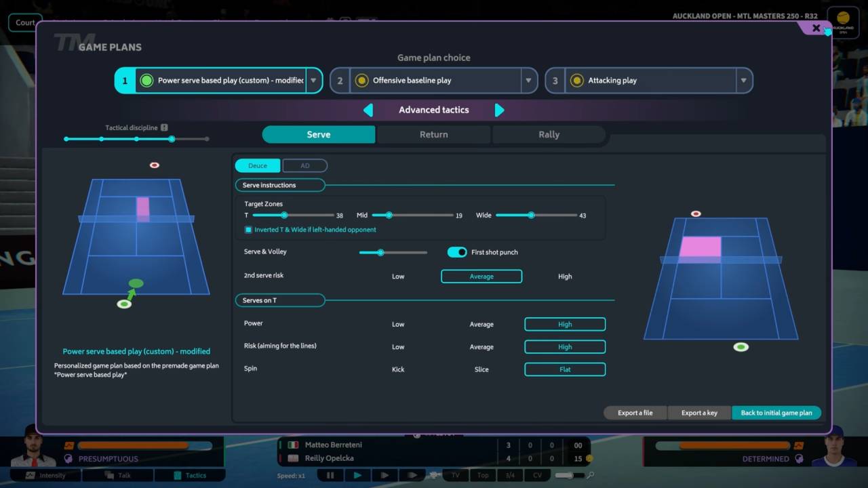This screenshot has width=868, height=488.
Task: Adjust the T target zone slider
Action: (293, 216)
